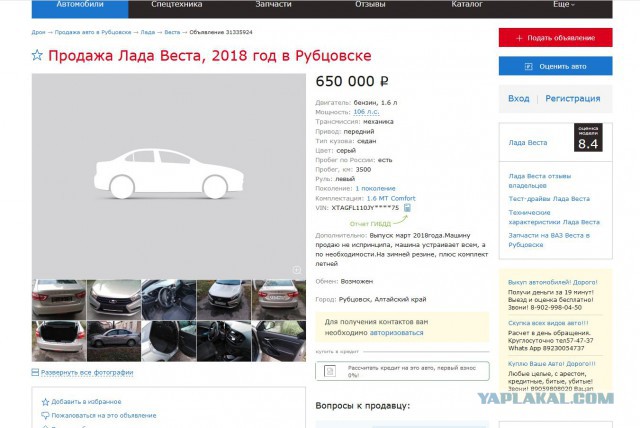
Task: Click Пожаловаться на это объявление link
Action: pyautogui.click(x=104, y=415)
